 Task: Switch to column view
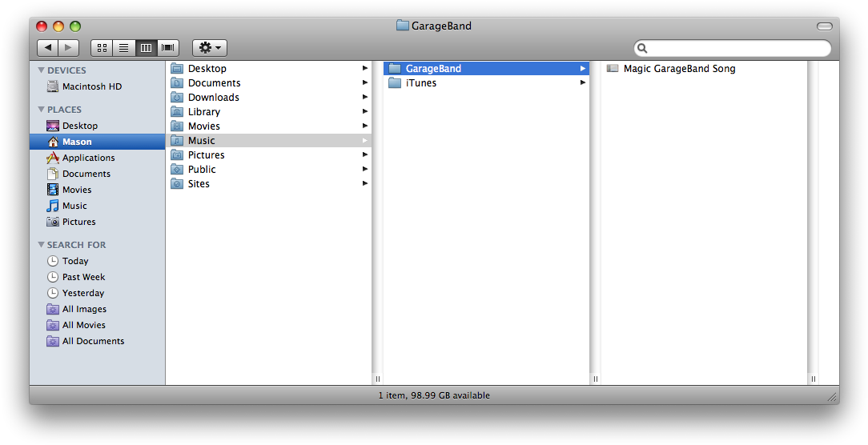[147, 47]
